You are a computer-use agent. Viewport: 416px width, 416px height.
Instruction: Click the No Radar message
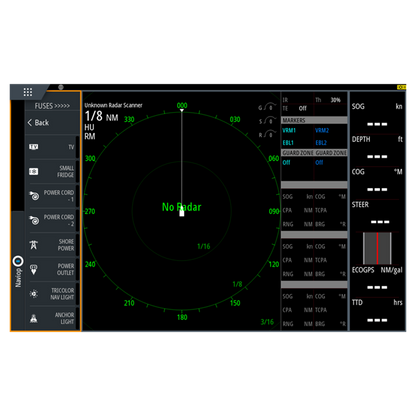coord(181,207)
